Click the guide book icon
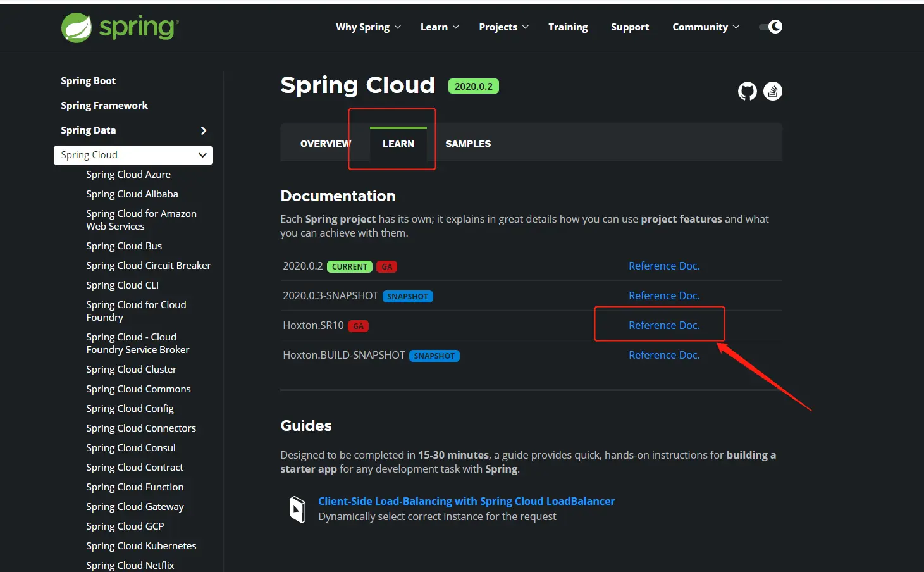Viewport: 924px width, 572px height. pos(297,509)
